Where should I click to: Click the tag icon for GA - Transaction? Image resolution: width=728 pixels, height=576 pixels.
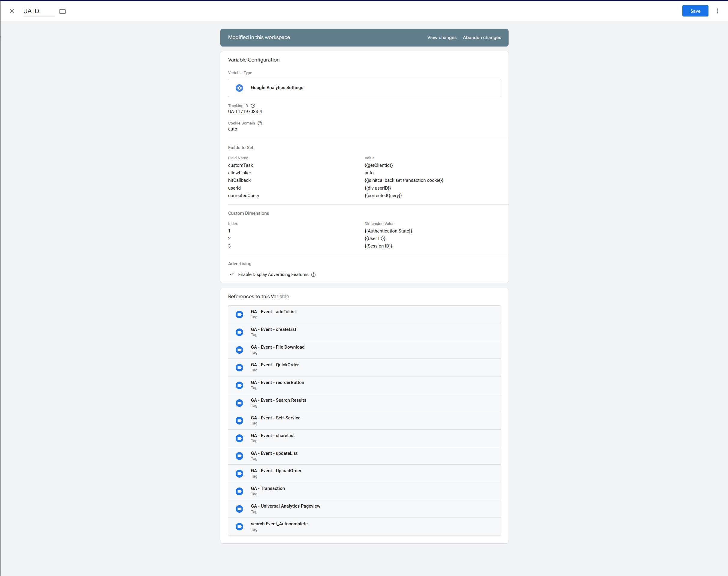point(239,491)
